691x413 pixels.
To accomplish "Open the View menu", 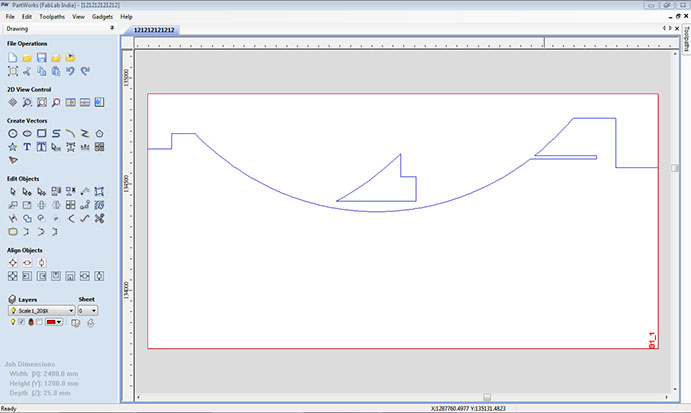I will [78, 16].
